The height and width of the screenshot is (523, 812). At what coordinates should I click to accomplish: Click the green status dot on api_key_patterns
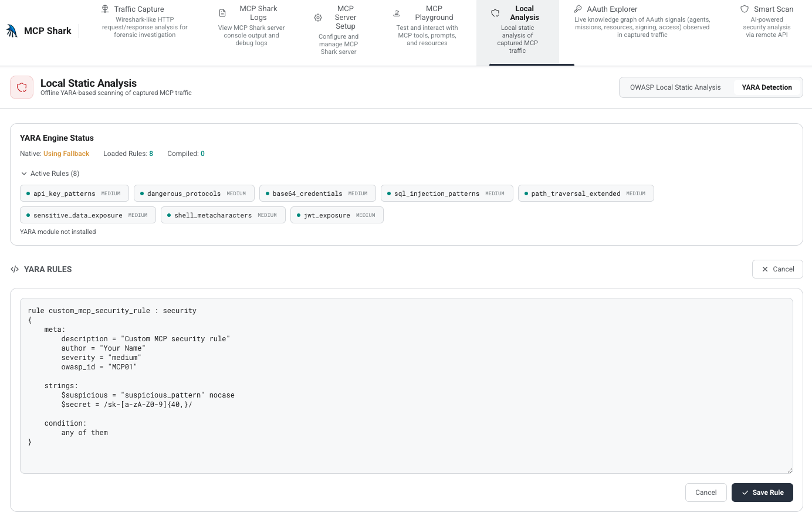(28, 193)
